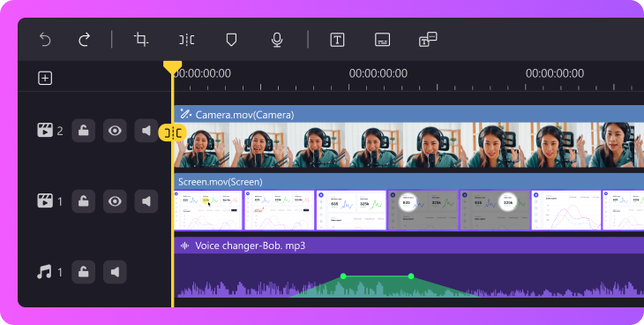Open text-to-speech bubble icon

pos(428,40)
